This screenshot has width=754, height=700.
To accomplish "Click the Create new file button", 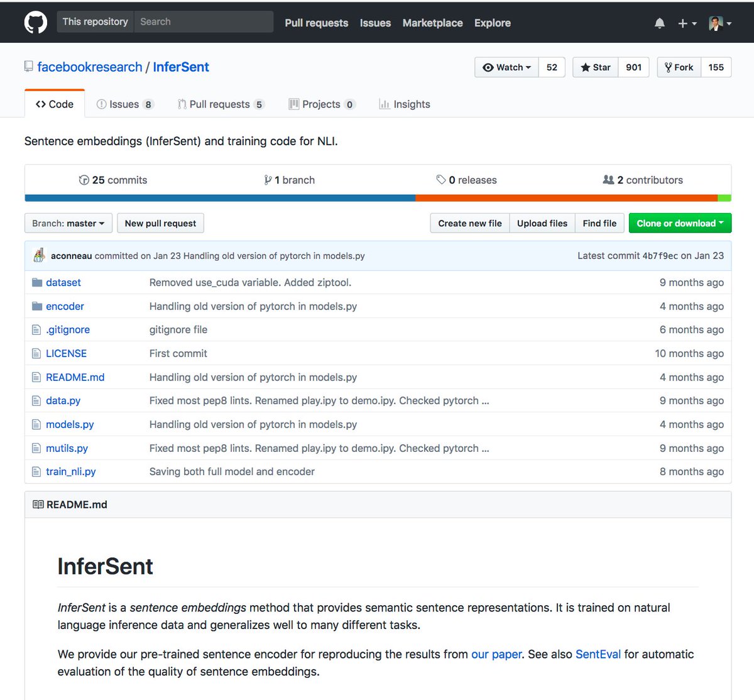I will point(470,223).
